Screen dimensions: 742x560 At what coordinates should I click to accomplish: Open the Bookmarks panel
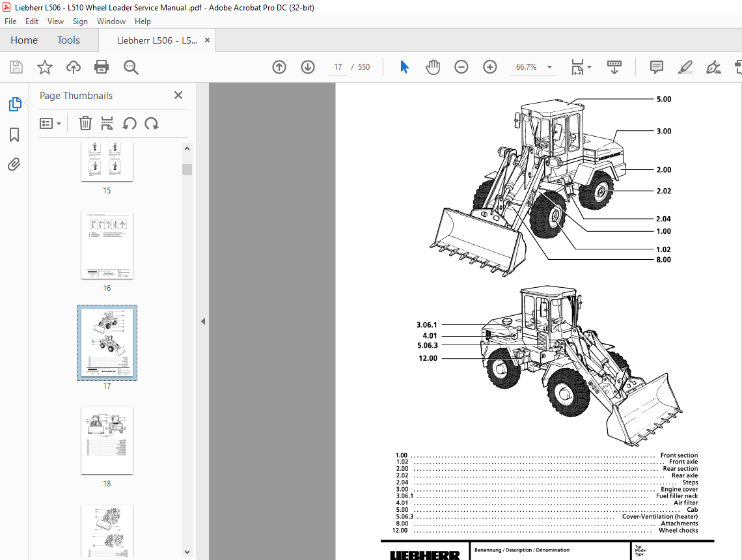[x=15, y=134]
